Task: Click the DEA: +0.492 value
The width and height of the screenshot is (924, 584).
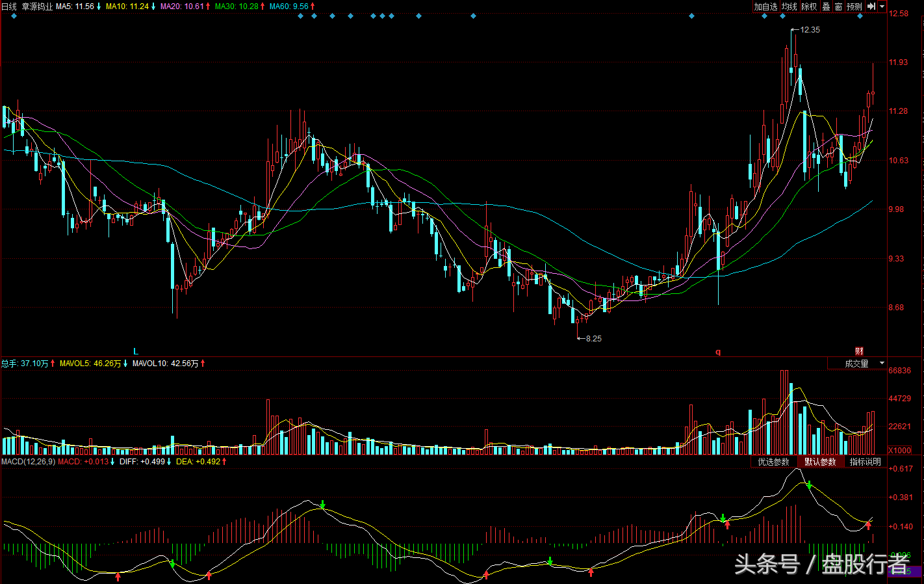Action: coord(198,462)
